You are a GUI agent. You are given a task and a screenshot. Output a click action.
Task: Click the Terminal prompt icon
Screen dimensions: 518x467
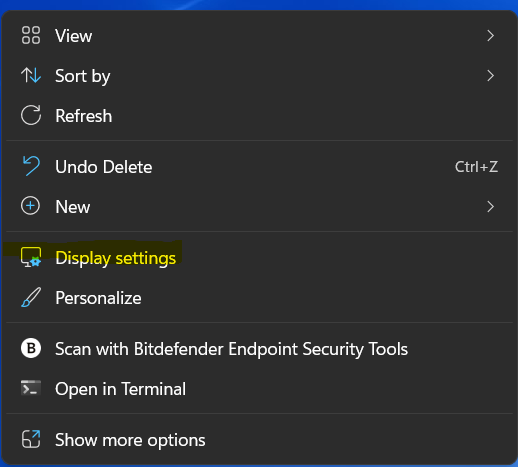tap(31, 388)
